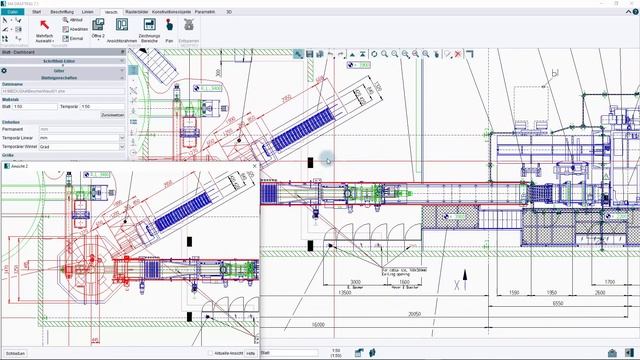Click the bag icon at status bar right

612,353
